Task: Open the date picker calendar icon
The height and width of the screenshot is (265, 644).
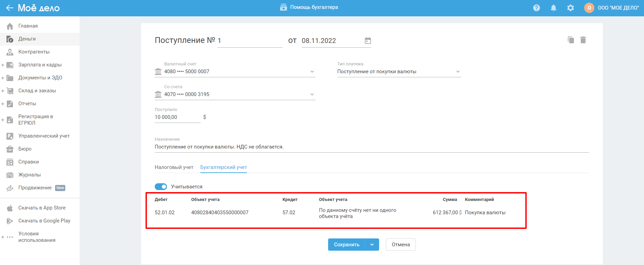Action: (368, 41)
